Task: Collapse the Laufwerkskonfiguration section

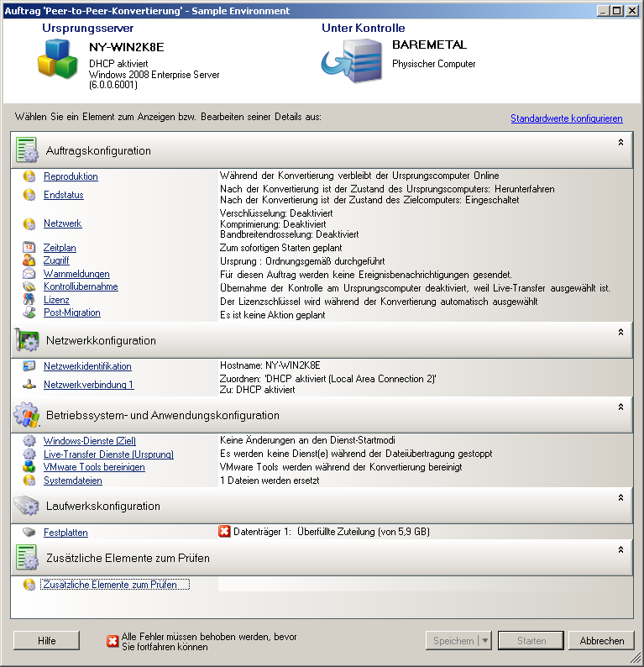Action: (x=620, y=498)
